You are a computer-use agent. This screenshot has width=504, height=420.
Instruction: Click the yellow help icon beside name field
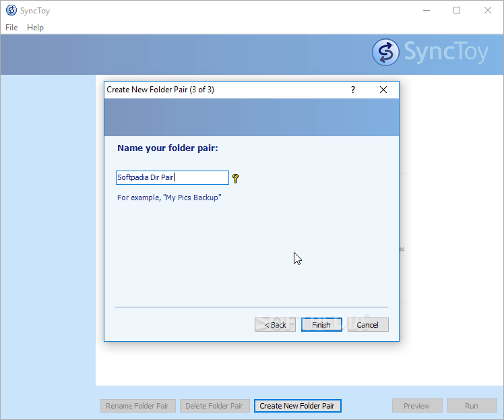pos(235,179)
